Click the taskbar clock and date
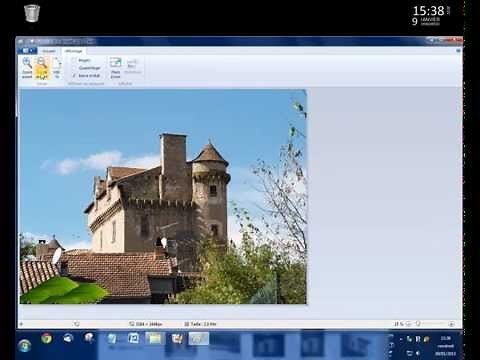The image size is (480, 360). (x=445, y=346)
